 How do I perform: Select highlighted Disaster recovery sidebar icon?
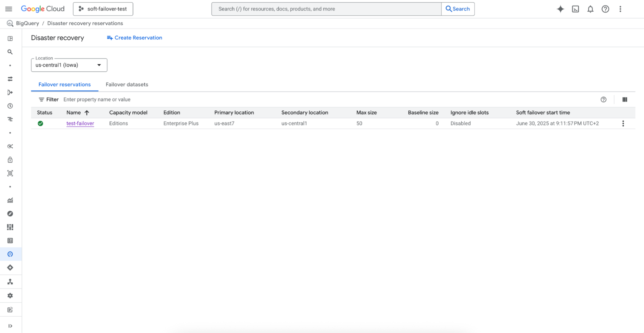[10, 254]
